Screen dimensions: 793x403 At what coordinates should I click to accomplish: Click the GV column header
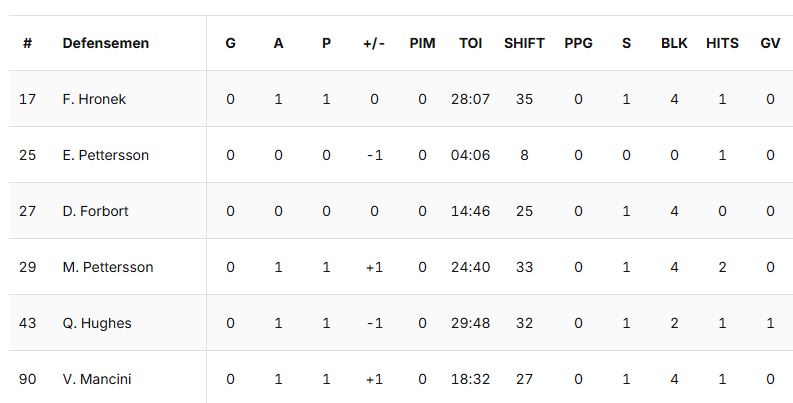point(770,43)
